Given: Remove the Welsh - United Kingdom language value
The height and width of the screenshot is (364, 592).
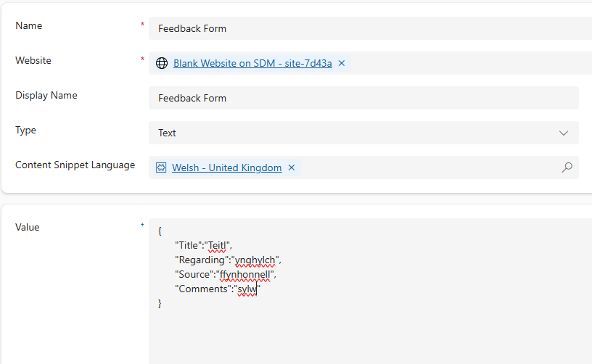Looking at the screenshot, I should click(x=292, y=167).
